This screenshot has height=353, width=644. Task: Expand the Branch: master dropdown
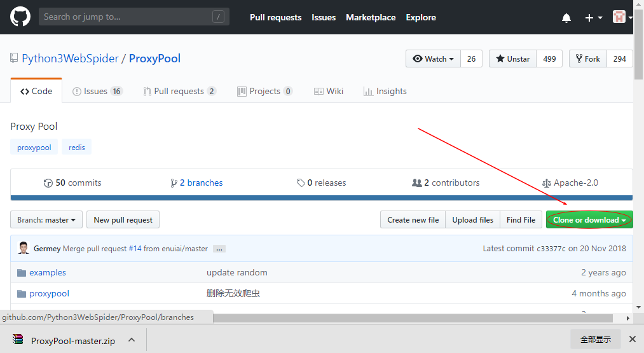46,220
